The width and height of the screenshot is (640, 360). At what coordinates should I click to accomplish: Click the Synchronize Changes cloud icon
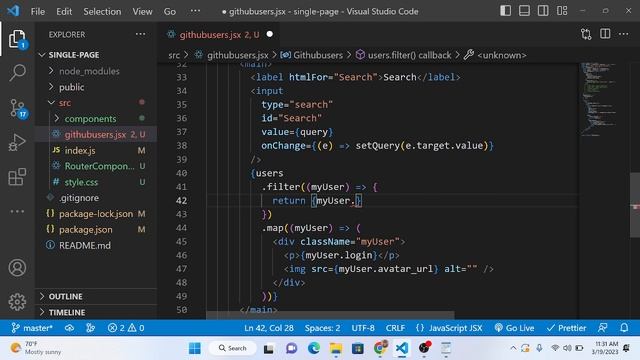(x=69, y=328)
